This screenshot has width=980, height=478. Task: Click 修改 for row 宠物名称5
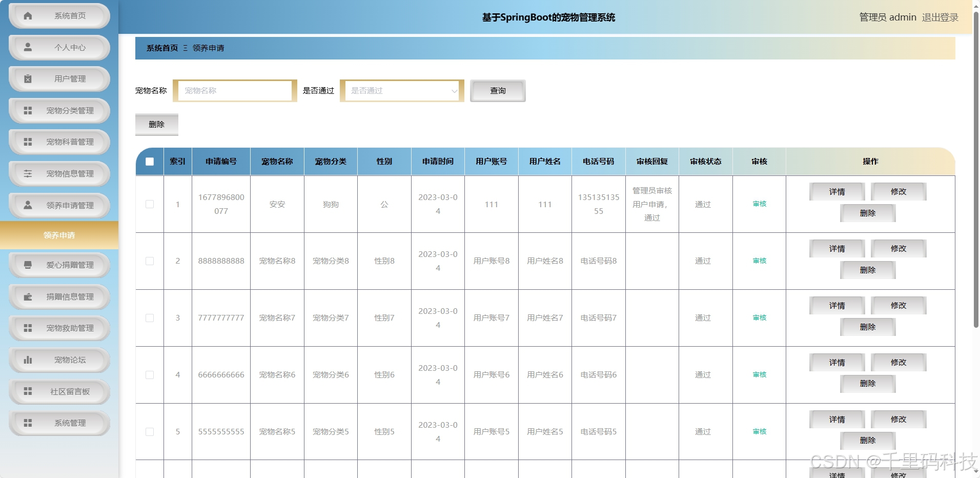(x=899, y=420)
